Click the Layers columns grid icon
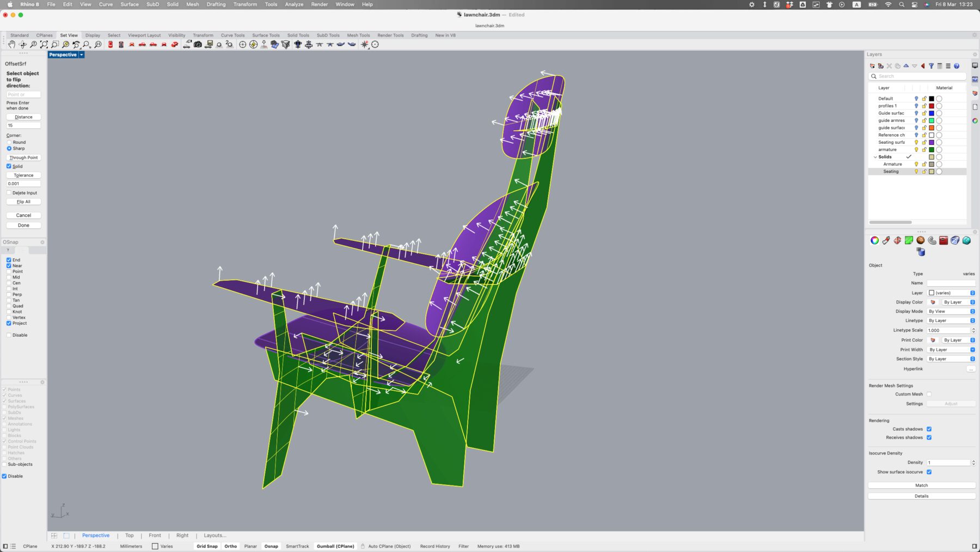 pos(940,66)
